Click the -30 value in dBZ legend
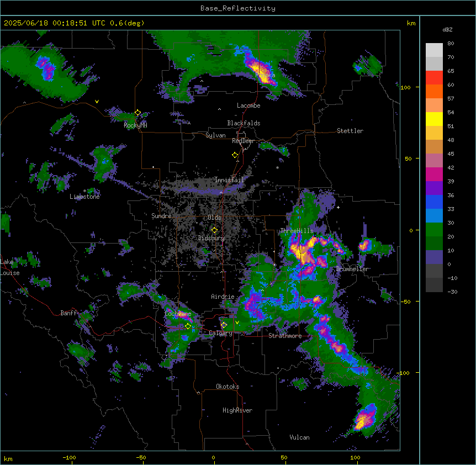This screenshot has height=465, width=476. (x=452, y=292)
